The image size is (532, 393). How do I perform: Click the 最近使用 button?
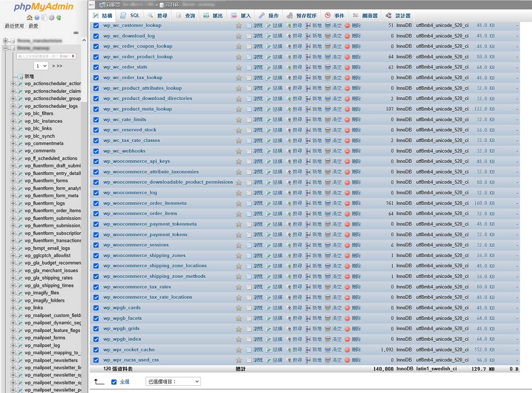pos(14,26)
